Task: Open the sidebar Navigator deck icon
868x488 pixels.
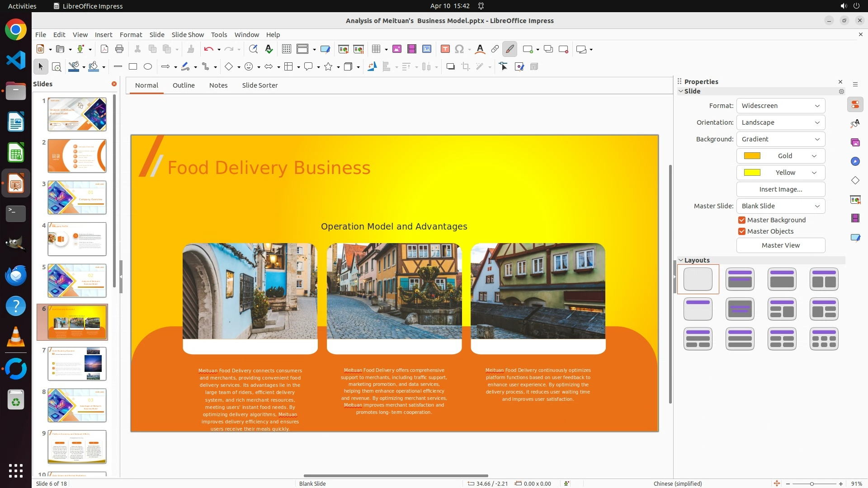Action: (x=855, y=162)
